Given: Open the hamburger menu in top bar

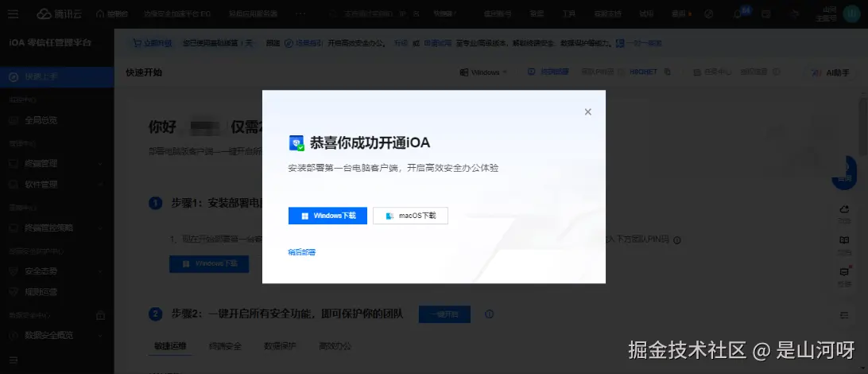Looking at the screenshot, I should coord(14,14).
